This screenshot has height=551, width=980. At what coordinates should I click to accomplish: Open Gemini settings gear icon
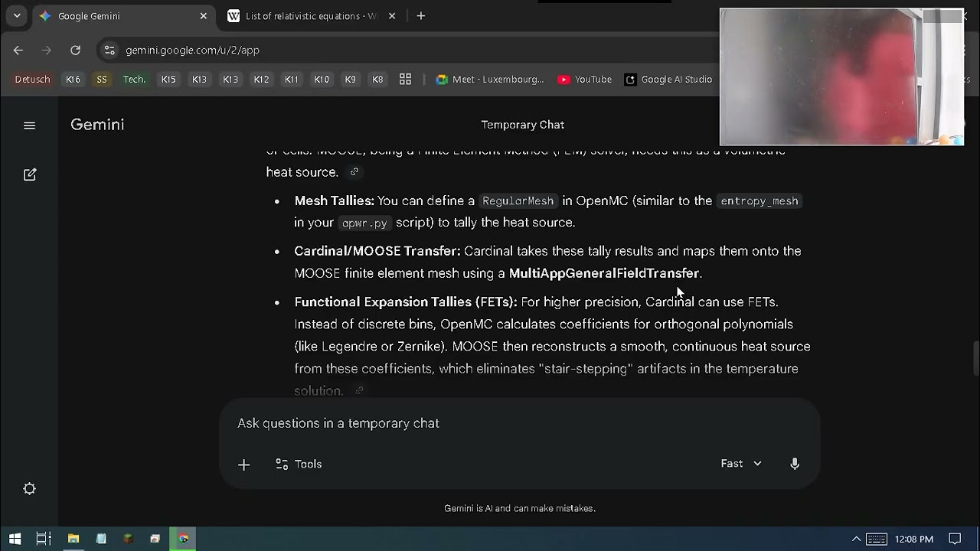tap(29, 488)
